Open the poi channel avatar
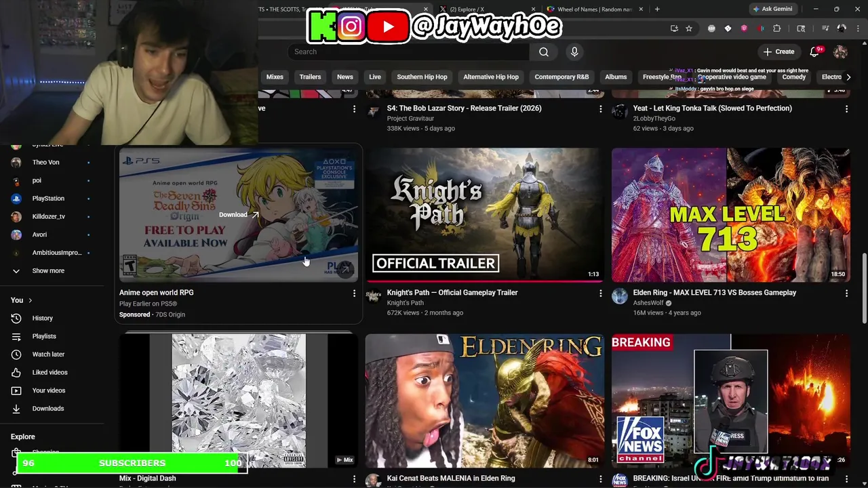This screenshot has width=868, height=488. [x=16, y=180]
